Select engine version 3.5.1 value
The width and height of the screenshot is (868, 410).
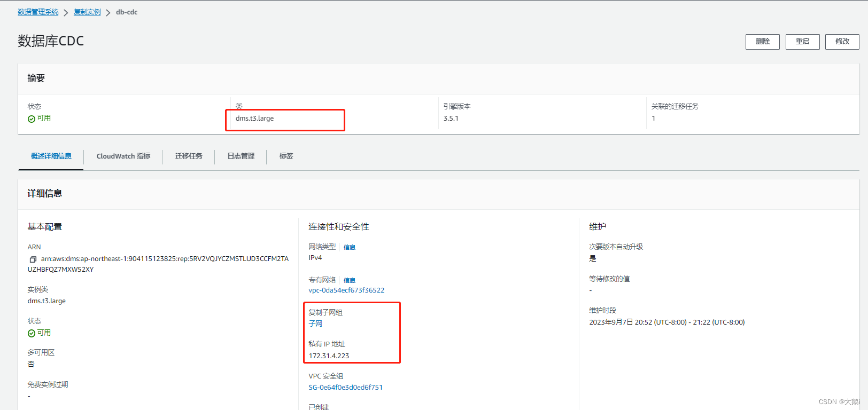pos(451,119)
